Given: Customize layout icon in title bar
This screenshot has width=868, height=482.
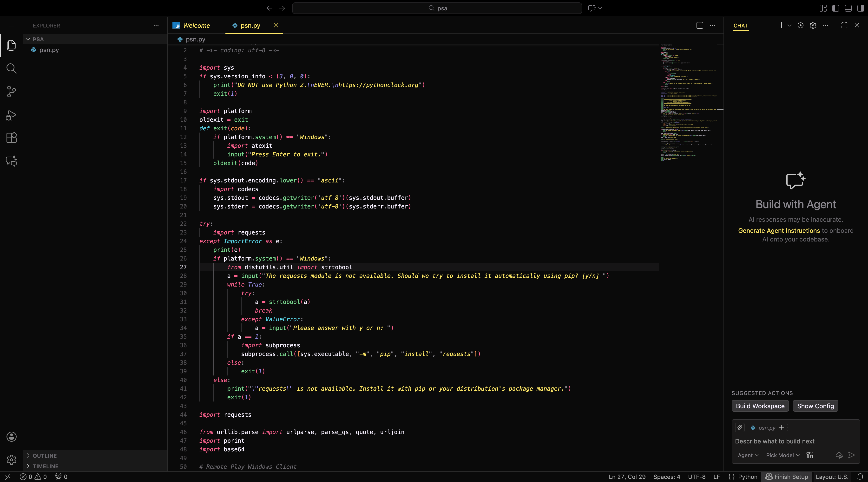Looking at the screenshot, I should (823, 8).
